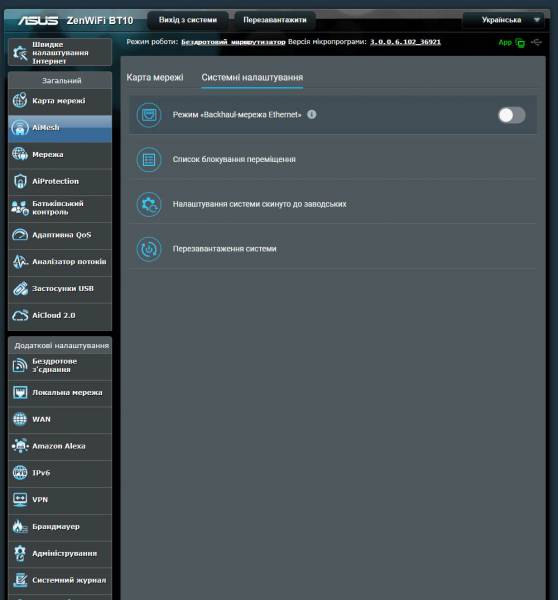Open Налаштування системи скинуто до заводських row
The height and width of the screenshot is (600, 558).
(x=332, y=204)
